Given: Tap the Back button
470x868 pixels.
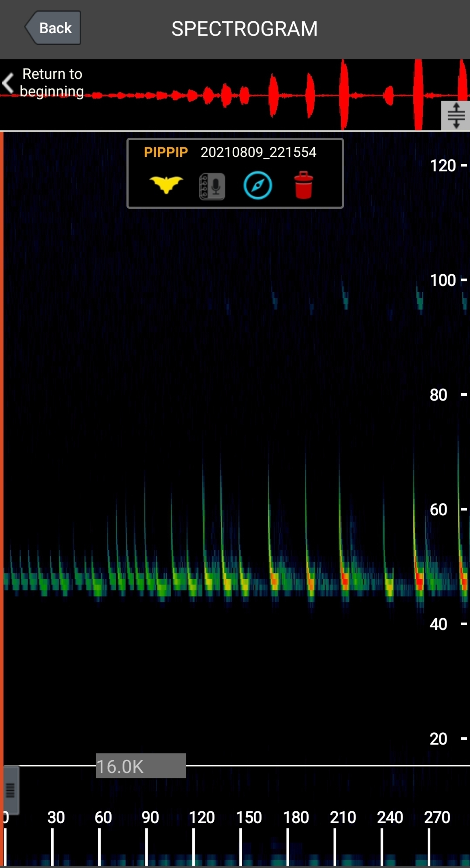Looking at the screenshot, I should click(54, 28).
